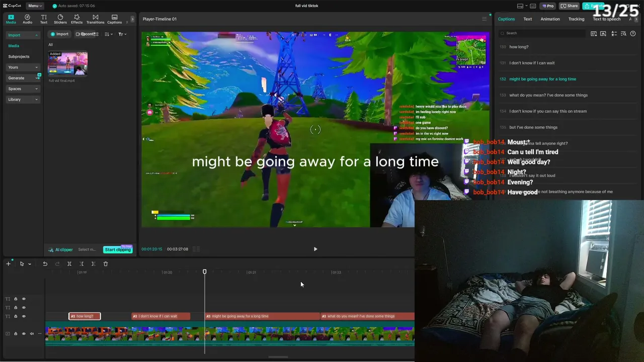Delete left of playhead with trim-left icon
The width and height of the screenshot is (644, 362).
click(82, 264)
